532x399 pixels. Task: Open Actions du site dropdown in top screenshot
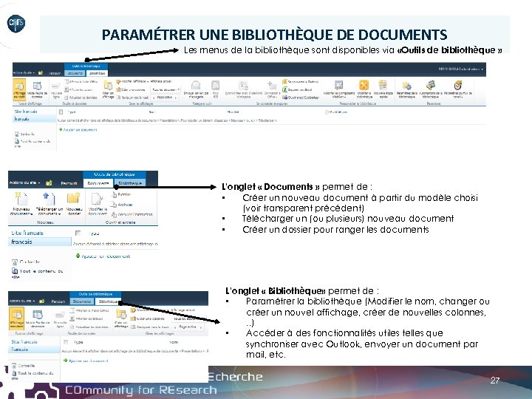24,72
